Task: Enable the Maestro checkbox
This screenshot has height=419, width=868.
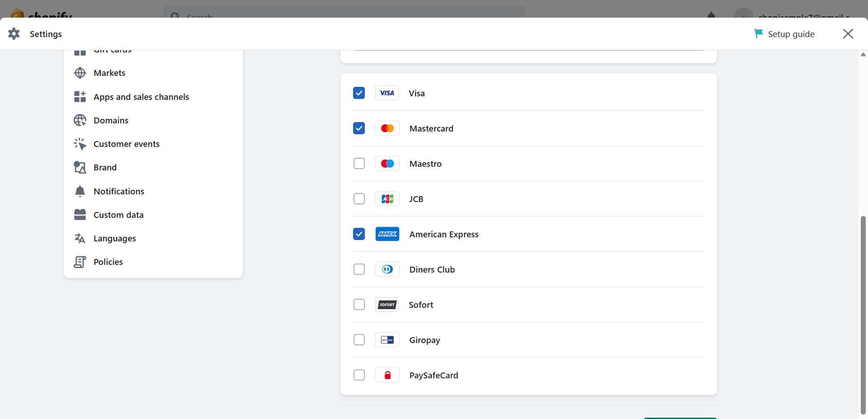Action: [359, 164]
